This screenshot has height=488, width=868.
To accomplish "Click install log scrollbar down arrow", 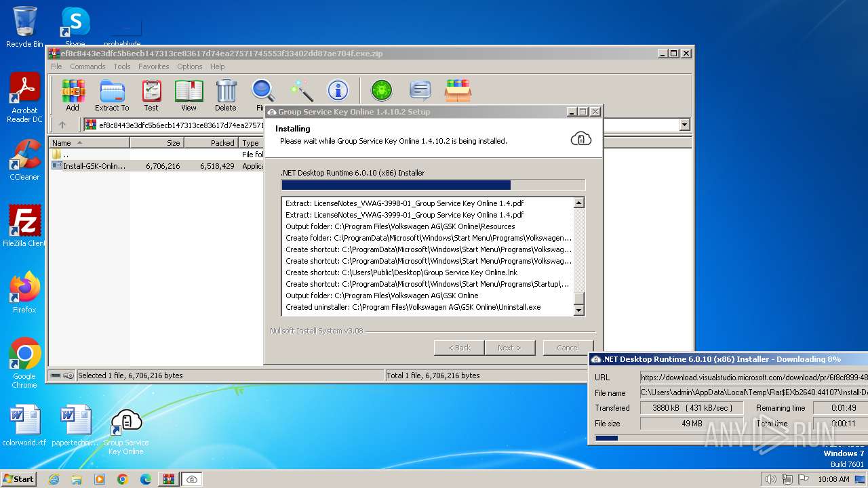I will (578, 310).
